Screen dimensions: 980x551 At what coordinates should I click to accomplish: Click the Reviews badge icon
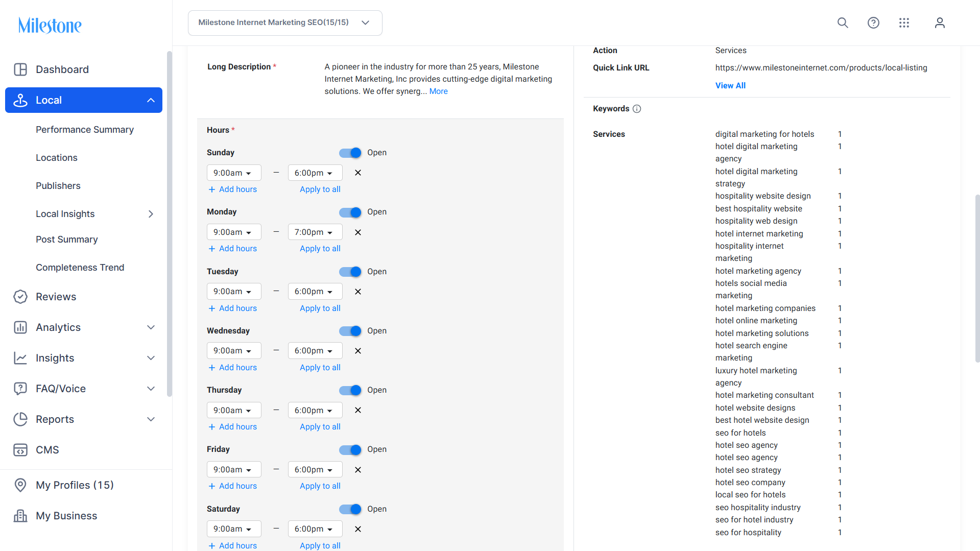[20, 297]
